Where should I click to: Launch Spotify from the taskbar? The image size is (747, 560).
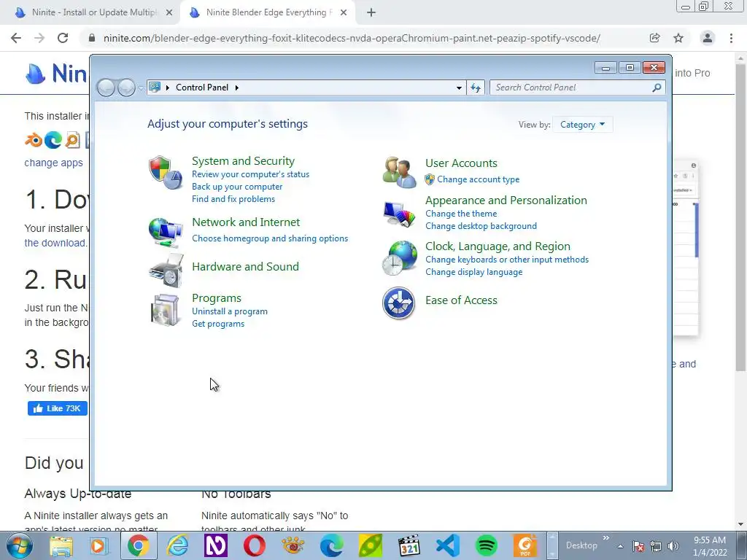pos(487,545)
